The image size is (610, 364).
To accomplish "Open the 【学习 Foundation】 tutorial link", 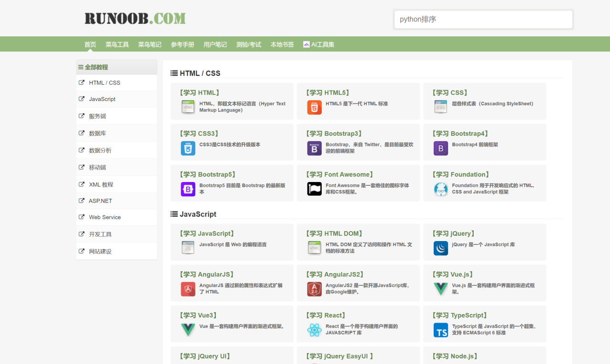I will point(461,175).
